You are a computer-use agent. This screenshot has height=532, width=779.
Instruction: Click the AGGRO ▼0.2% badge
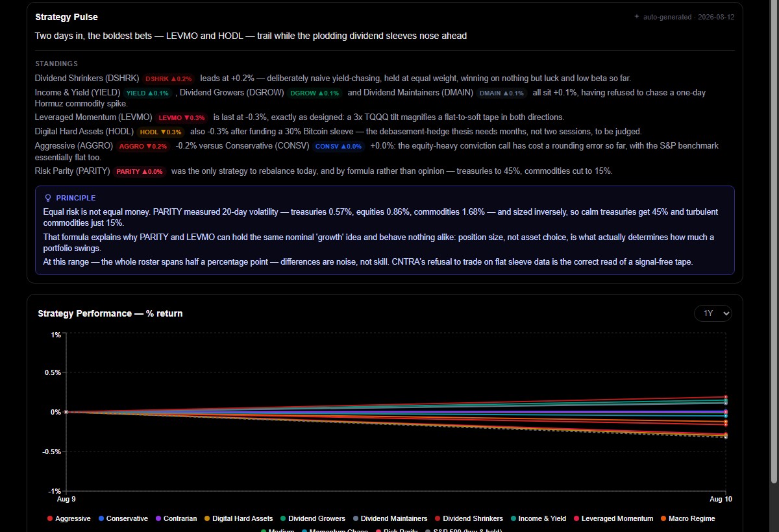143,147
